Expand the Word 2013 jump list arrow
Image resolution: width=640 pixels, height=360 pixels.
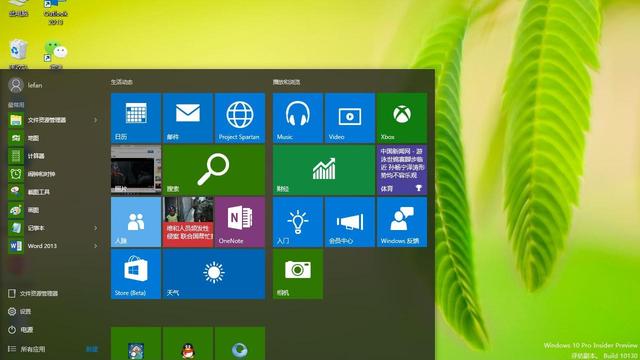click(x=96, y=246)
